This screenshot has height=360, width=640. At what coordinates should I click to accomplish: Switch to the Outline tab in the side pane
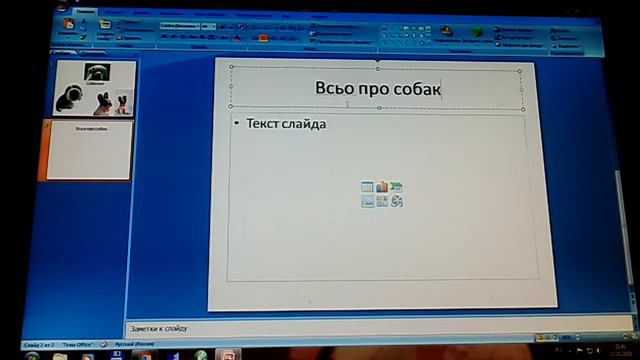click(x=93, y=53)
